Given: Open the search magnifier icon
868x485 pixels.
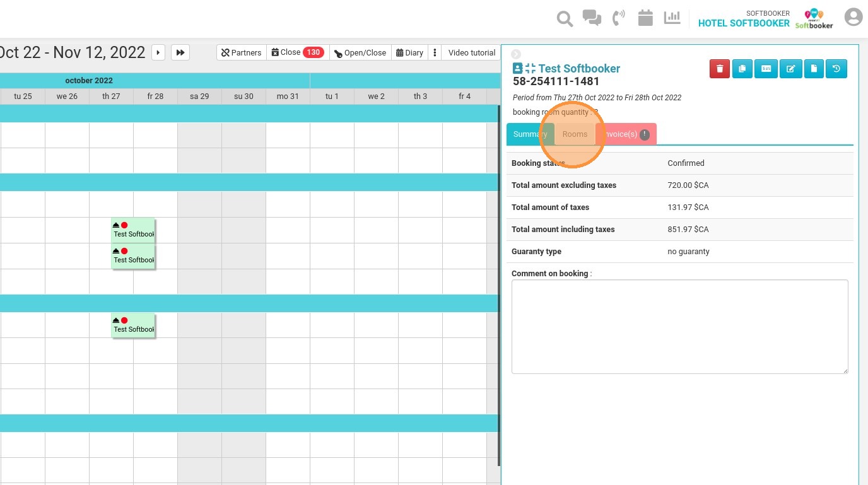Looking at the screenshot, I should click(x=565, y=19).
